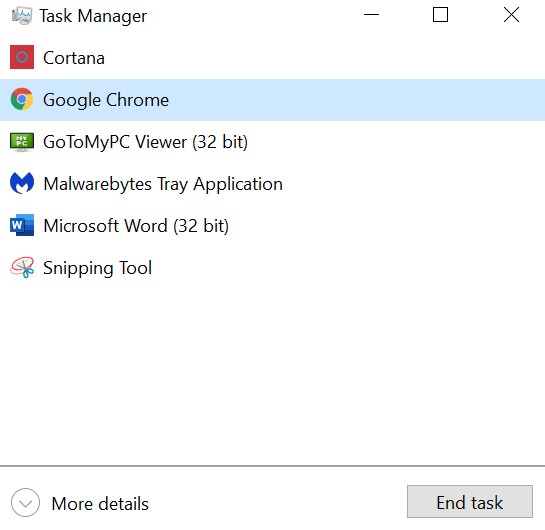Click the Google Chrome icon

pos(22,99)
